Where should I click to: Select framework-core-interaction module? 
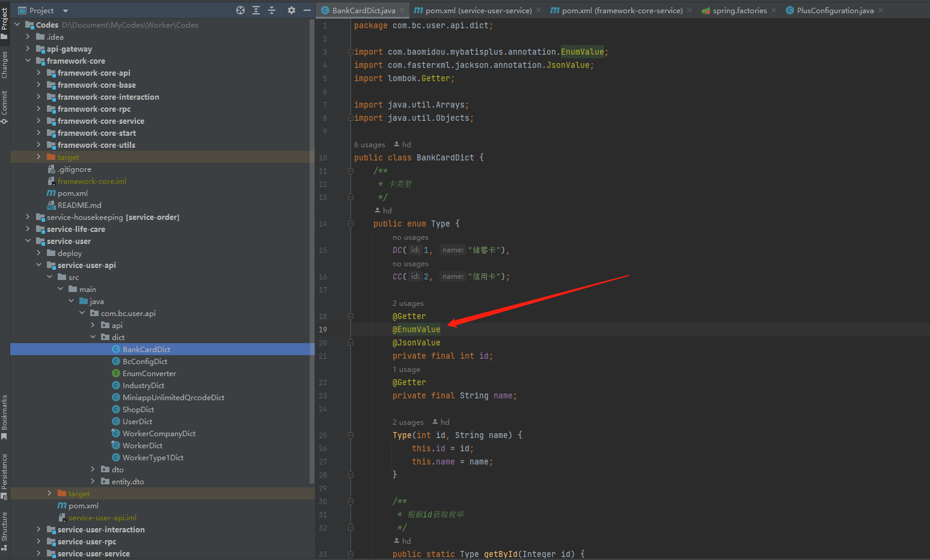point(108,97)
